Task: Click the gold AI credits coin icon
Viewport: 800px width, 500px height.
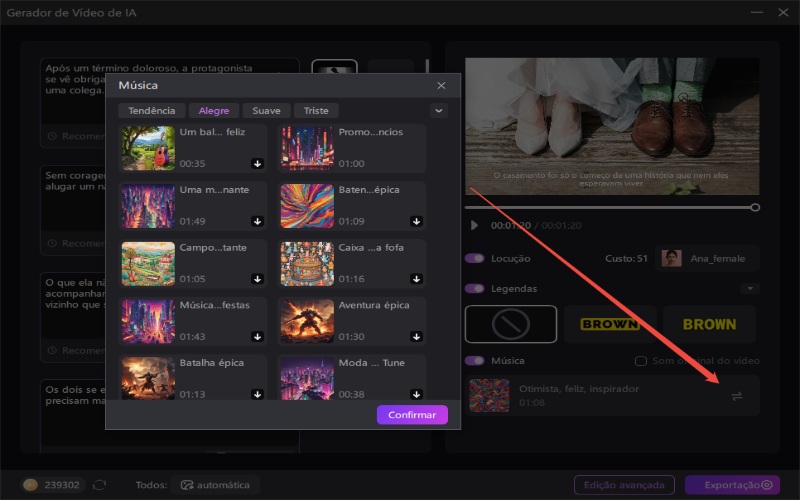Action: click(x=30, y=485)
